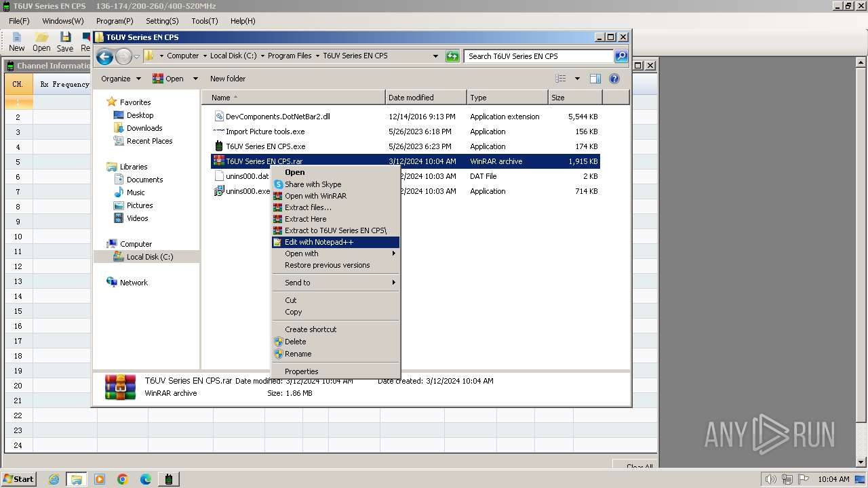The image size is (868, 488).
Task: Open address bar history dropdown
Action: tap(435, 56)
